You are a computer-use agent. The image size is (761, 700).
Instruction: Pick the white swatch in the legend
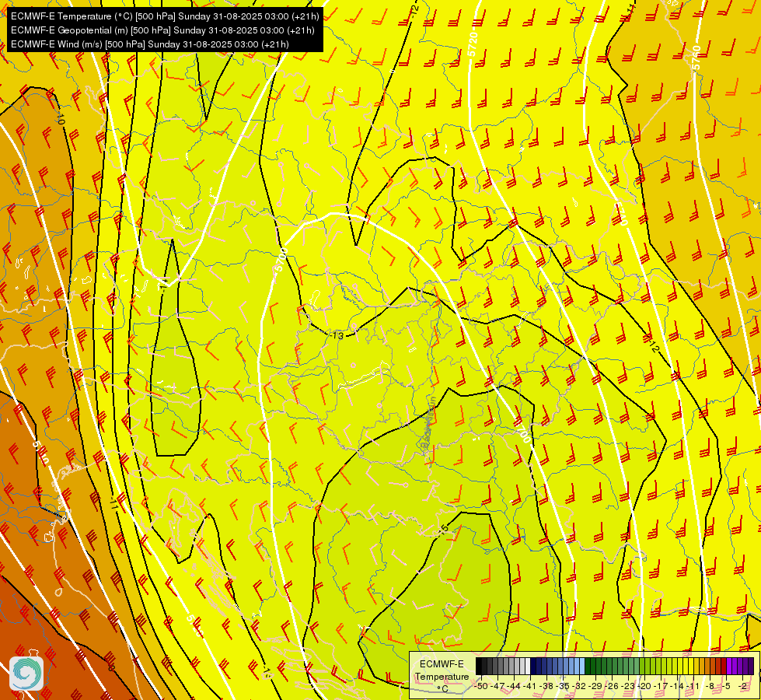point(528,666)
